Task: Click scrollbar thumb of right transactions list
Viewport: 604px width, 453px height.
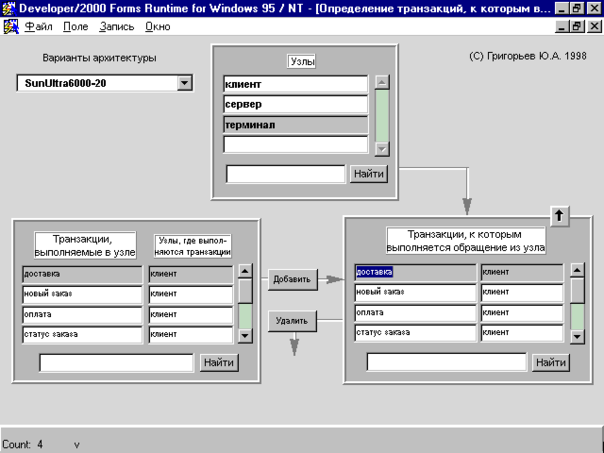Action: coord(577,290)
